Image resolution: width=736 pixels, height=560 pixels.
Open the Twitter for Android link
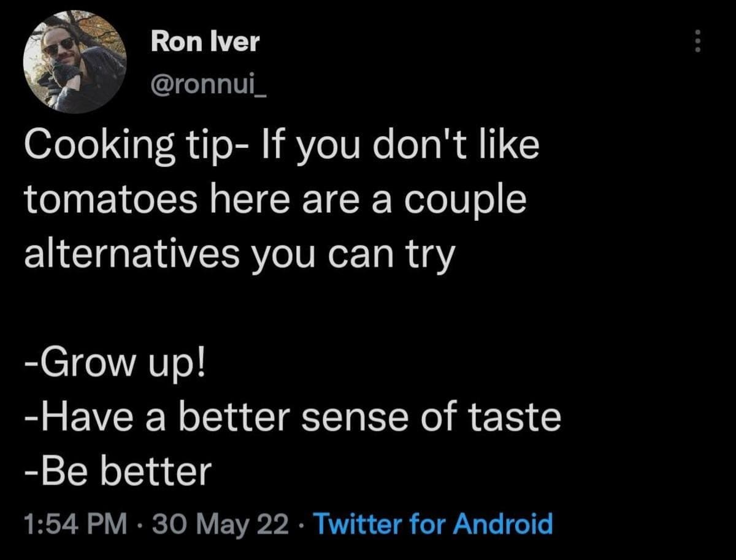[433, 525]
